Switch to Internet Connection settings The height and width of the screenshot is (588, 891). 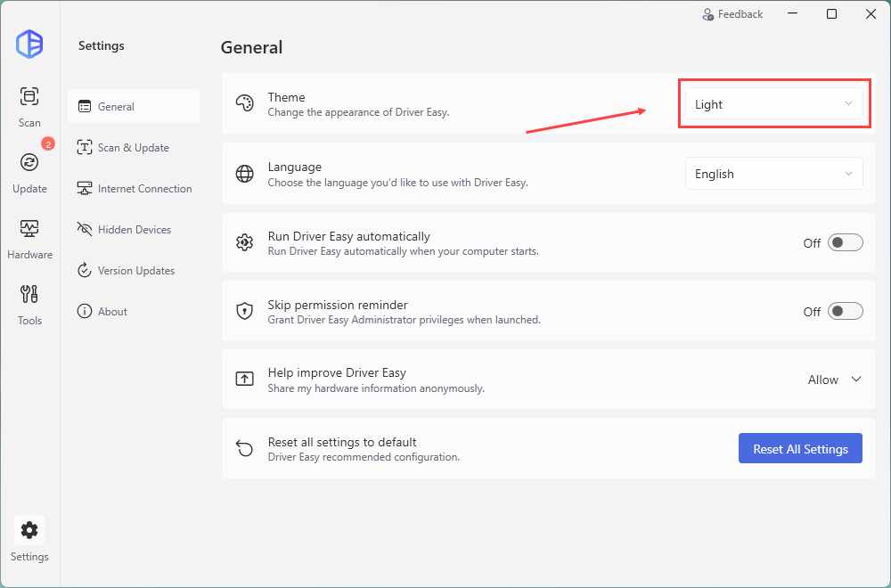tap(144, 189)
